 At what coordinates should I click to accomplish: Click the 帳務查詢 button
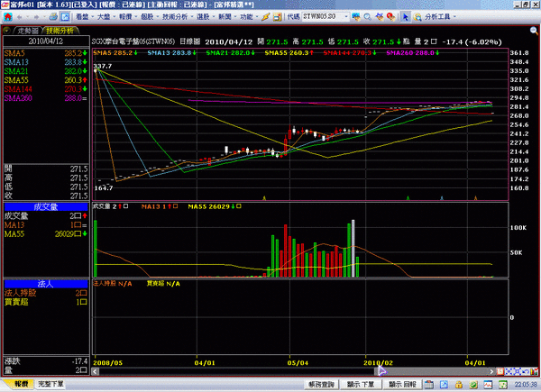321,385
